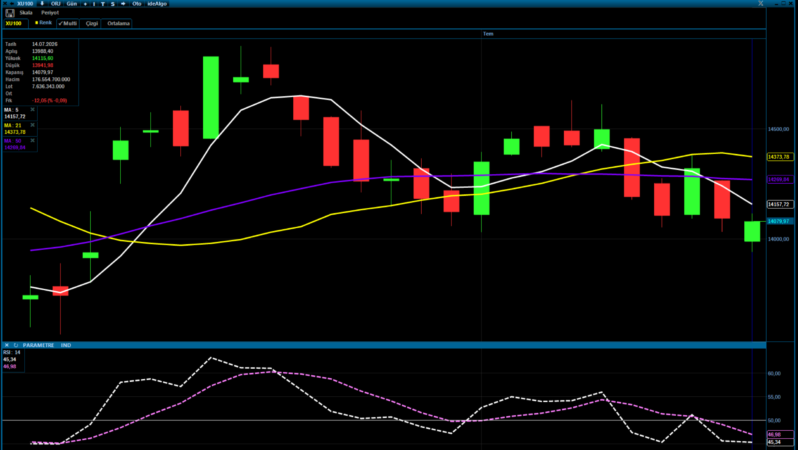Pick the yellow Renk color swatch
This screenshot has height=450, width=798.
pos(37,23)
